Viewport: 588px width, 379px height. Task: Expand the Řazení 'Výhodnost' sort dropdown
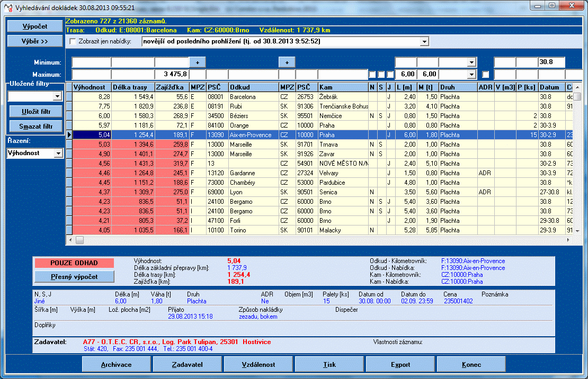click(x=58, y=153)
